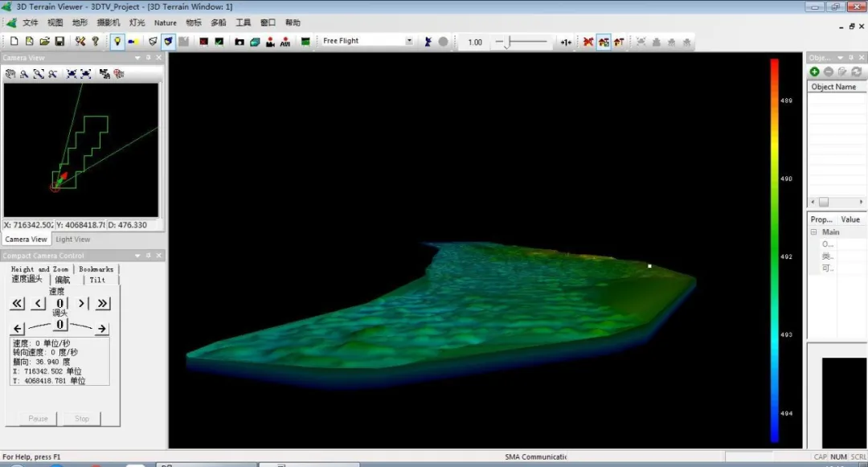Open the Free Flight mode dropdown
This screenshot has width=868, height=467.
click(x=409, y=41)
